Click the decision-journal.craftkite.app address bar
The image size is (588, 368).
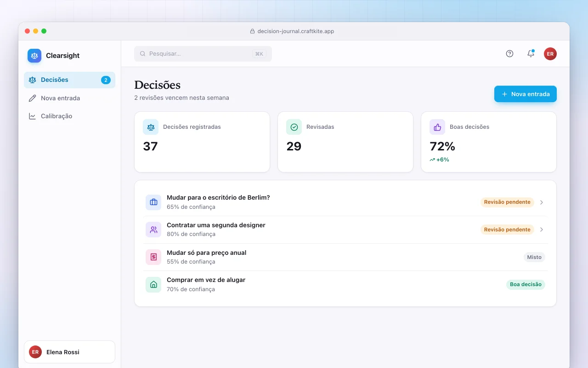pos(292,31)
